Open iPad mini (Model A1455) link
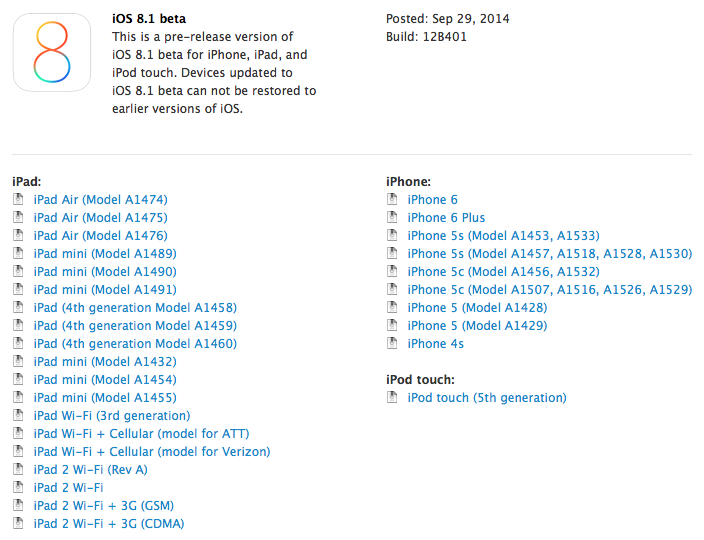The height and width of the screenshot is (540, 704). tap(104, 398)
